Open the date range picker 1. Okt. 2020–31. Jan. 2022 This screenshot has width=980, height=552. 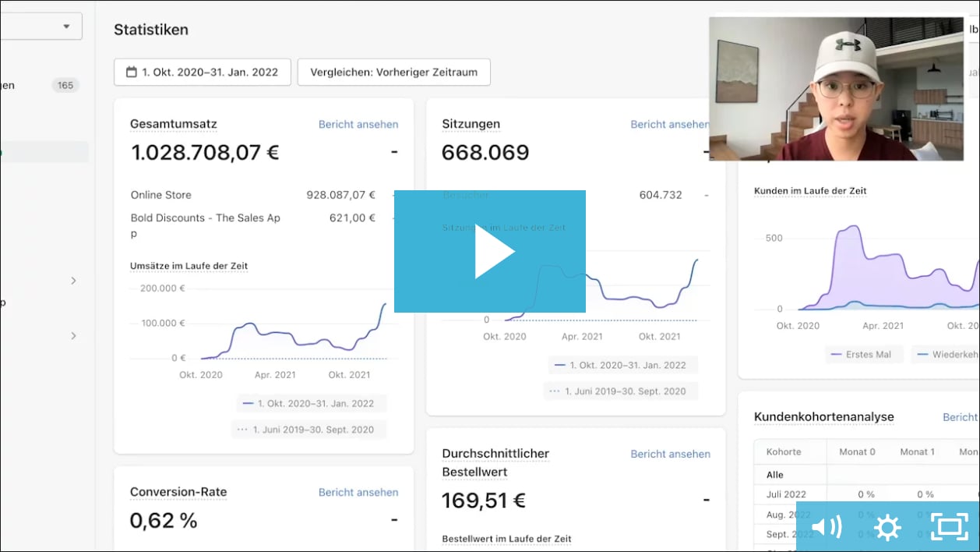pos(203,72)
